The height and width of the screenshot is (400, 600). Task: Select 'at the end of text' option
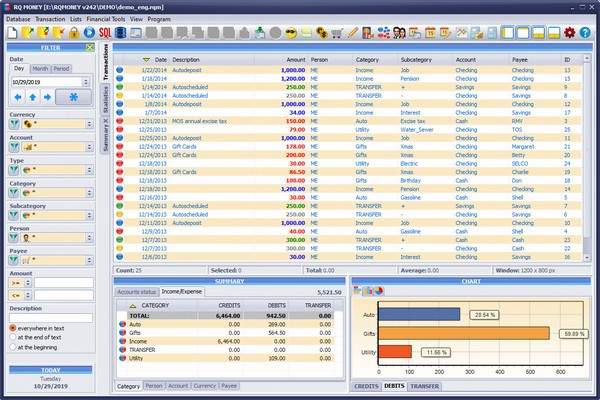(12, 338)
